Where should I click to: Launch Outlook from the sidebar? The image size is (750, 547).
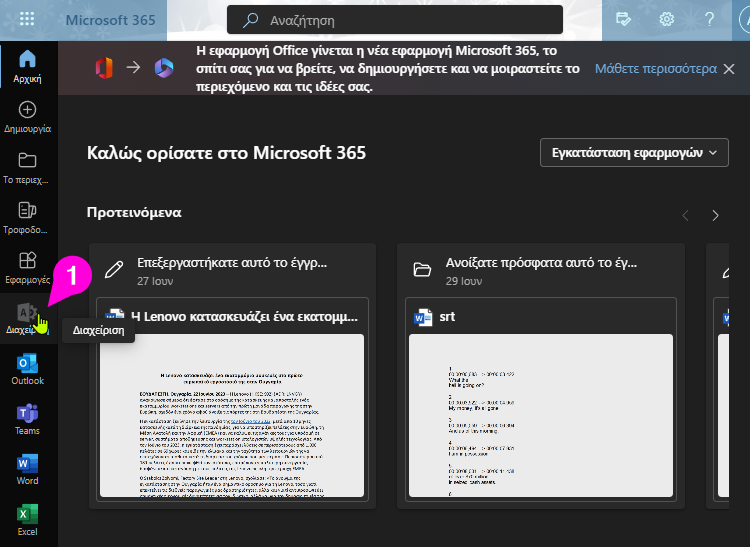pyautogui.click(x=27, y=369)
